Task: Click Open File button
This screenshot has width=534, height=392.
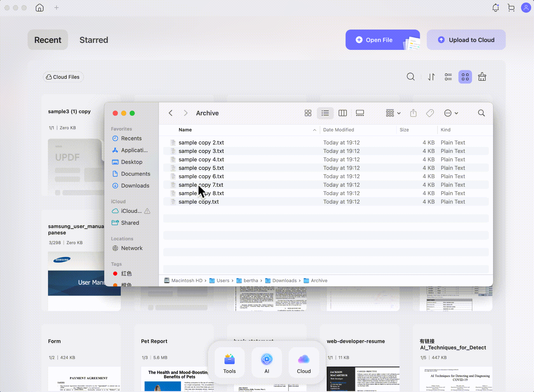Action: click(x=383, y=40)
